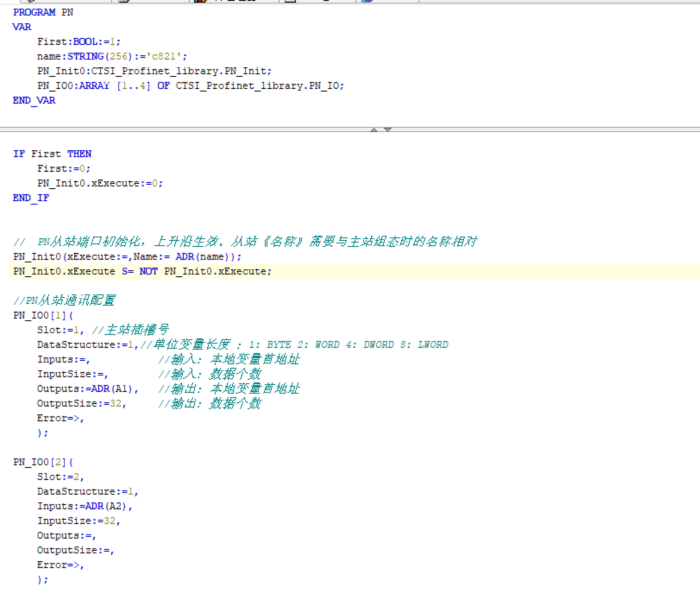700x603 pixels.
Task: Click the 'Outputs:=ADR(A1),' parameter
Action: tap(88, 389)
